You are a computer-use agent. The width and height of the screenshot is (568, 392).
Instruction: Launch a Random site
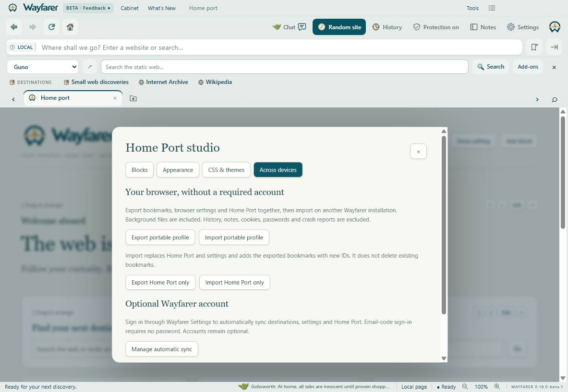coord(339,27)
